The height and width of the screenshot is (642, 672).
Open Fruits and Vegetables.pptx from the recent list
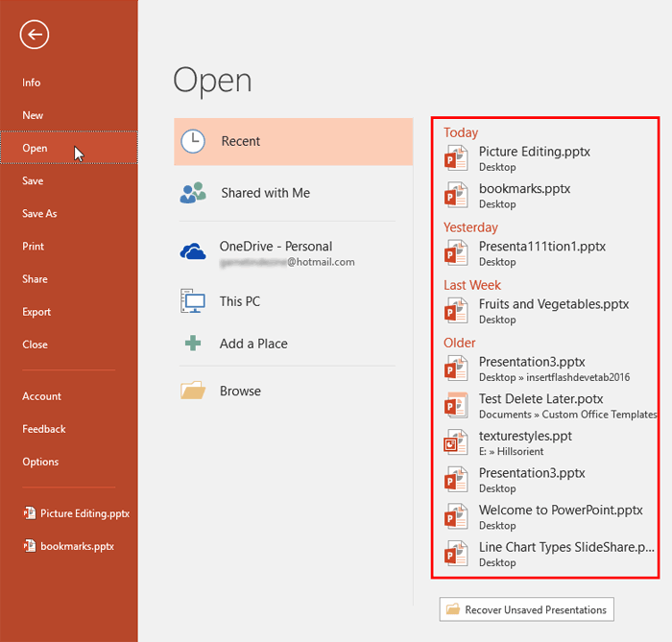(x=554, y=304)
